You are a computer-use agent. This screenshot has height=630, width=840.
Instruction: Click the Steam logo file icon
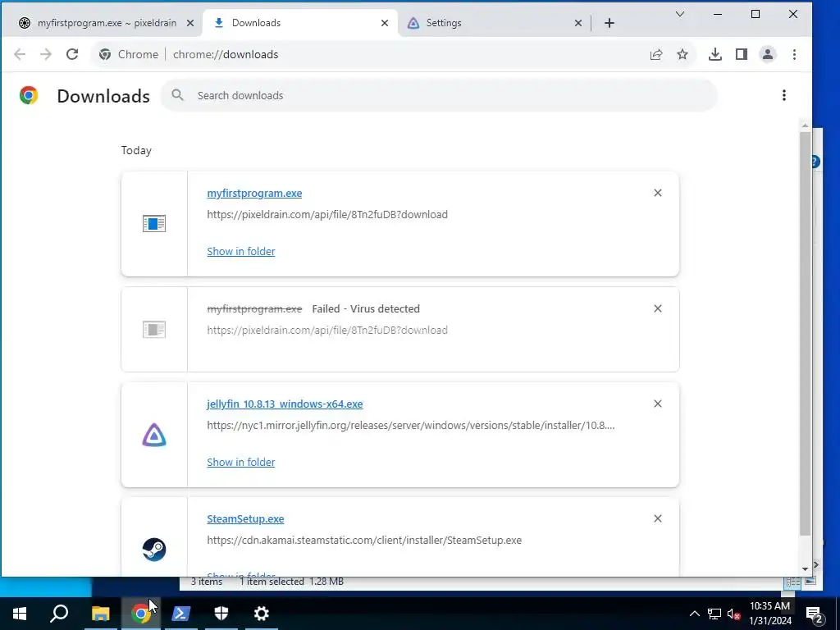[154, 549]
